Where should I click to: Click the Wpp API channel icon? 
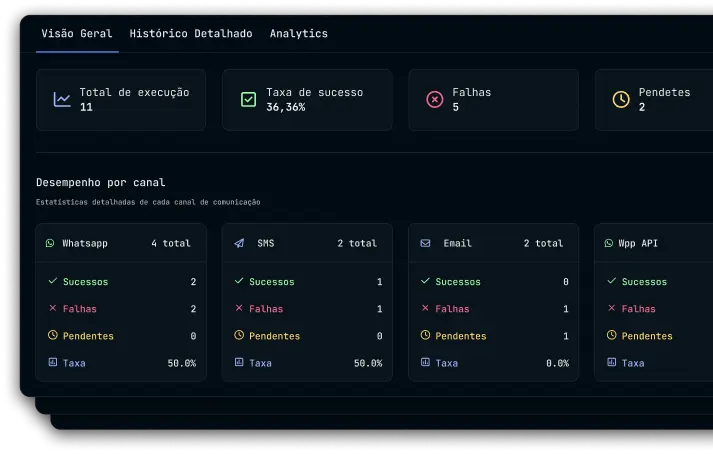pos(609,243)
